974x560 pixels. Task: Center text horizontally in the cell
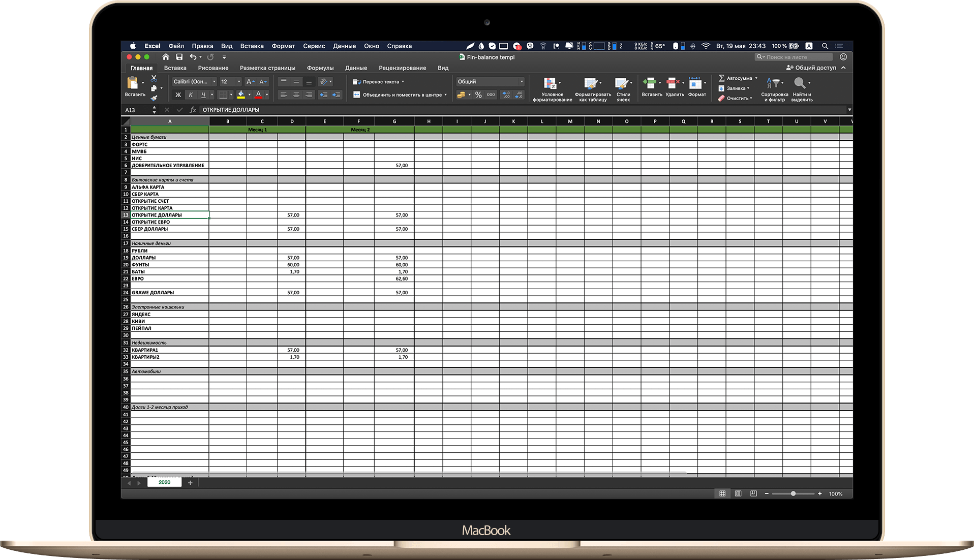point(296,95)
